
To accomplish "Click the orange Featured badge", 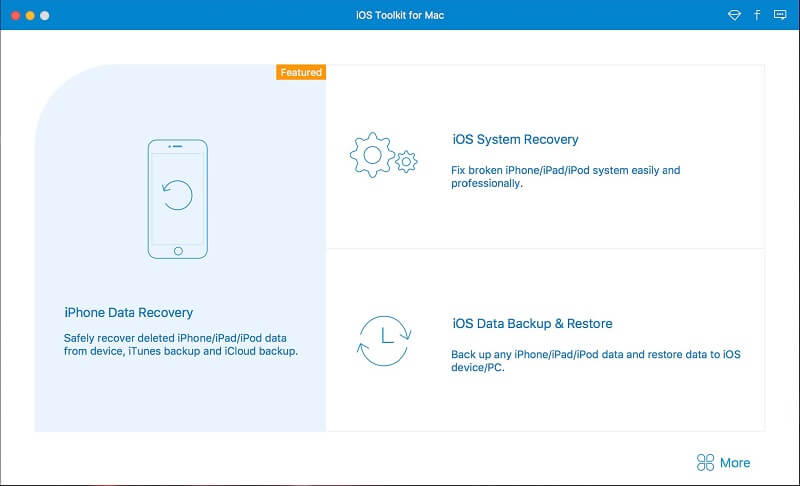I will [x=301, y=72].
